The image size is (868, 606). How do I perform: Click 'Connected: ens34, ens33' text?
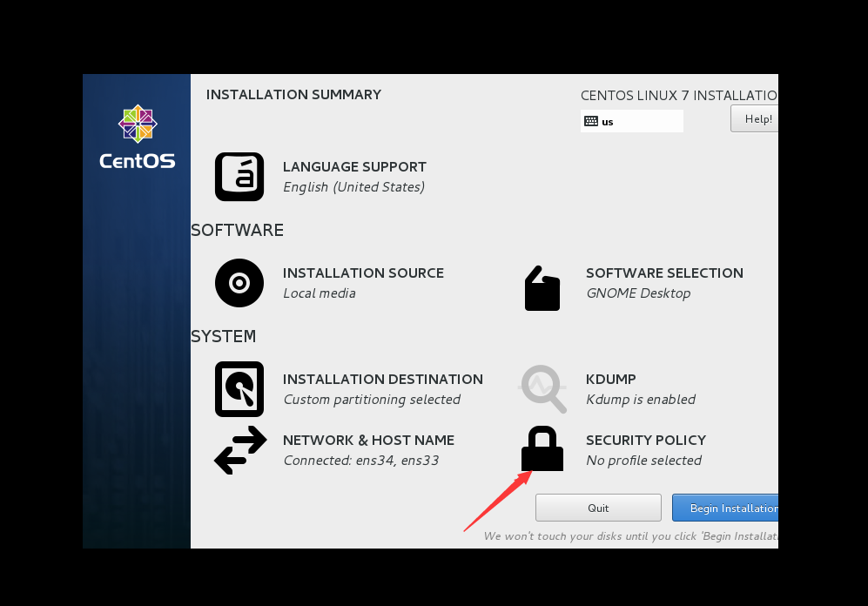pyautogui.click(x=361, y=461)
